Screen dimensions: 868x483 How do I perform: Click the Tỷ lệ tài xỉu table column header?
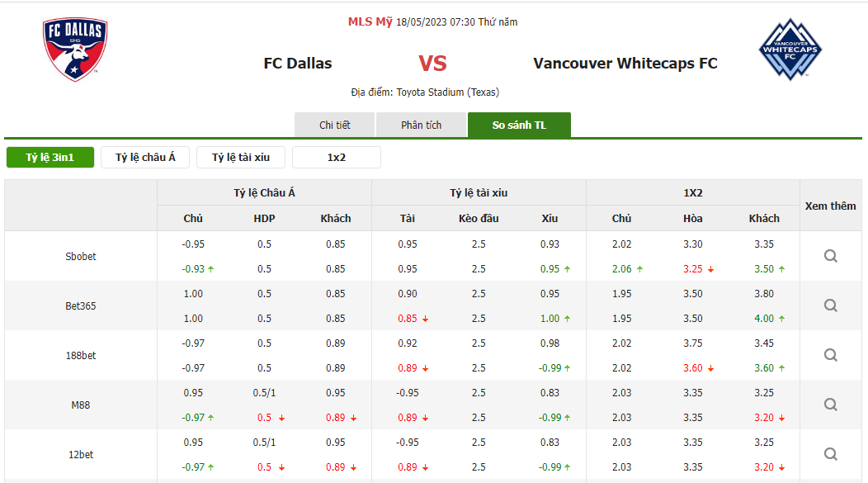pos(479,192)
